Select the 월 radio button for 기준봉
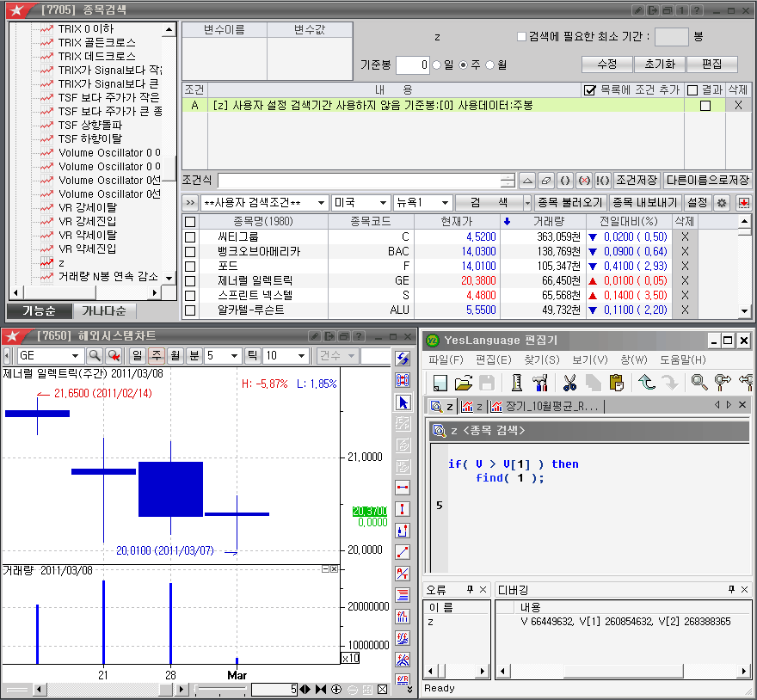 coord(490,64)
